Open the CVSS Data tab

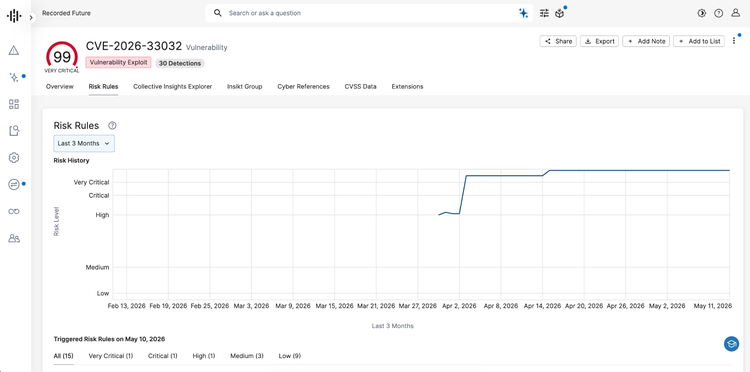360,87
